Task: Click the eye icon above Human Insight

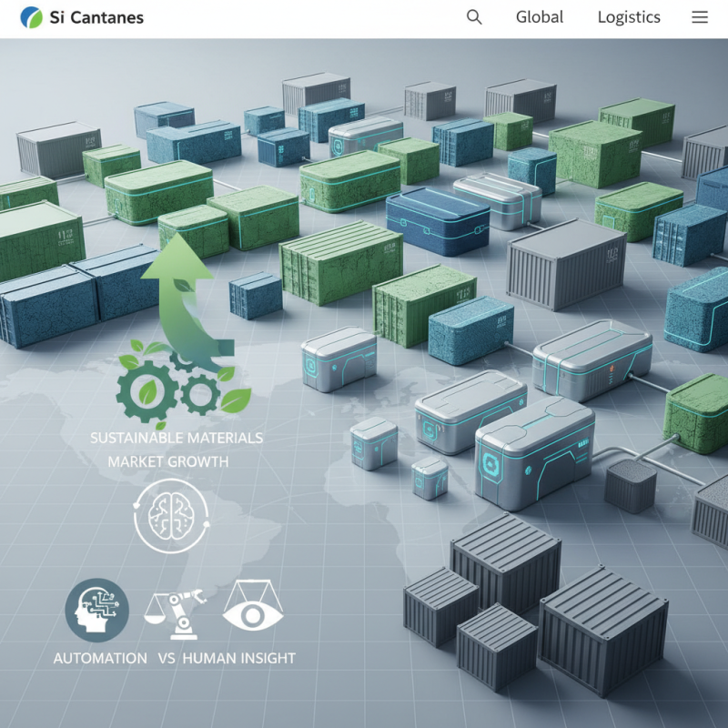Action: pyautogui.click(x=253, y=612)
